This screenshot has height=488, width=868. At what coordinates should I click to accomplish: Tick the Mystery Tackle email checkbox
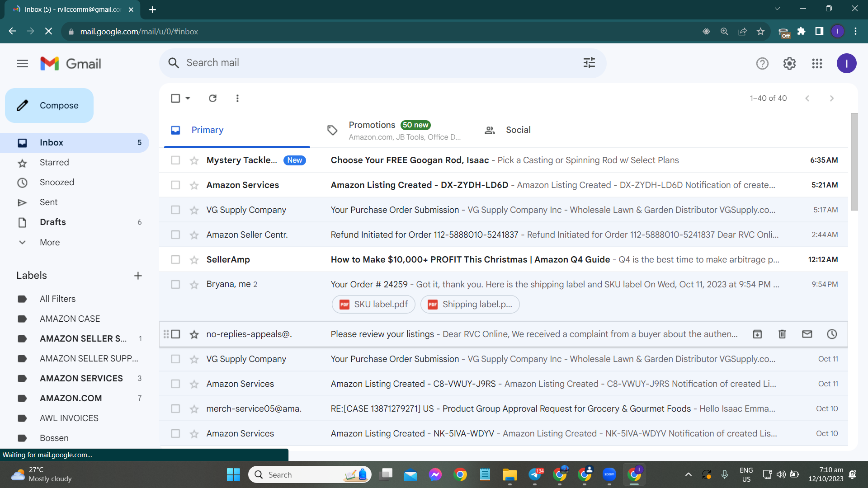(x=175, y=160)
